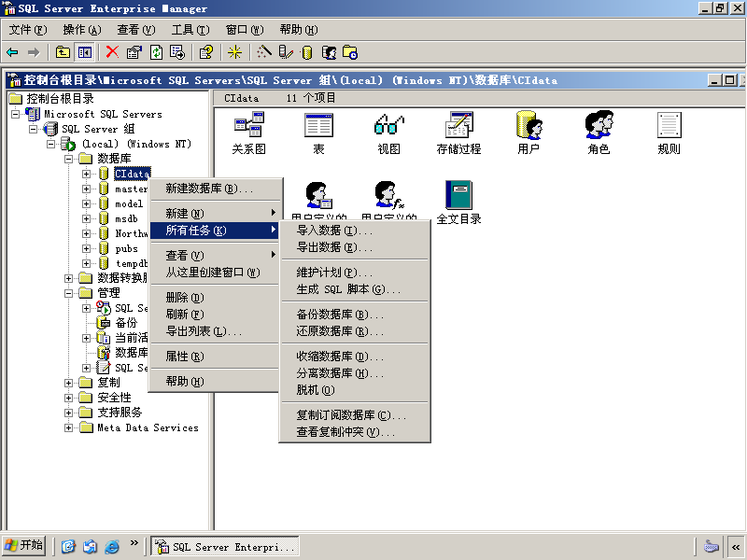The width and height of the screenshot is (747, 560).
Task: Click the Refresh toolbar icon
Action: (156, 52)
